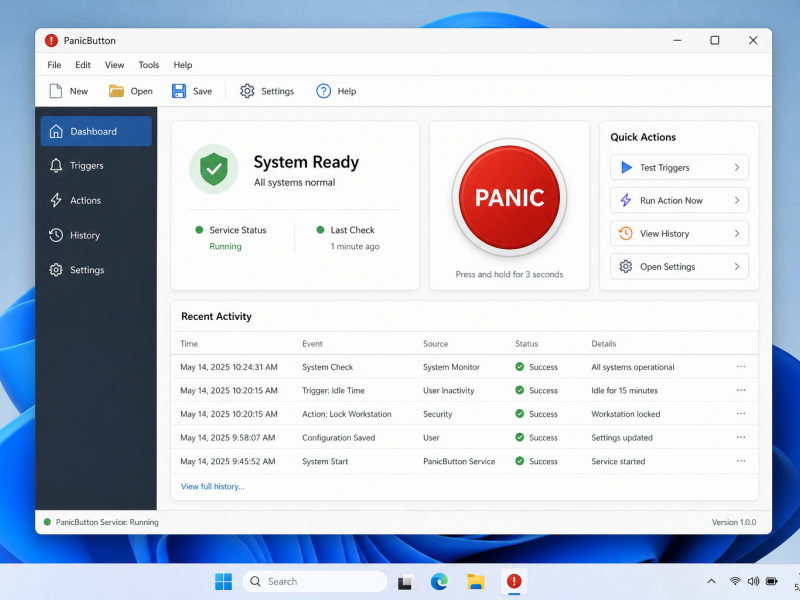Viewport: 800px width, 600px height.
Task: Click the toolbar Help question mark icon
Action: click(x=323, y=91)
